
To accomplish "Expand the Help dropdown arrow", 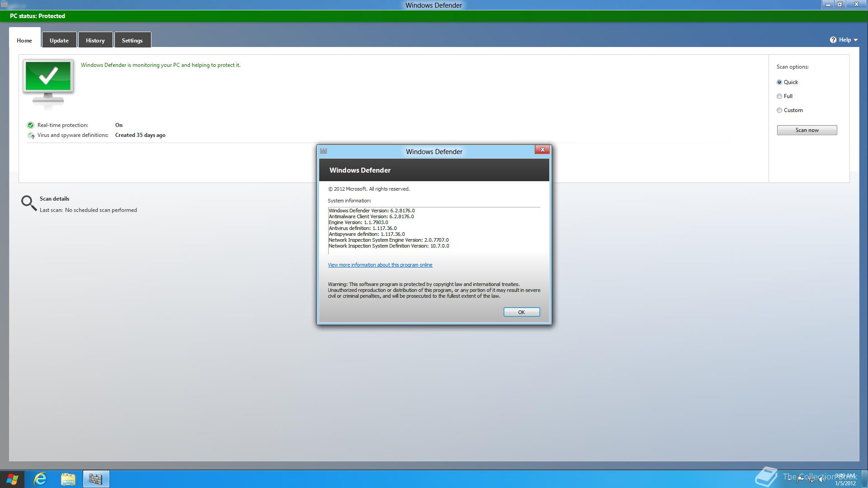I will pos(855,40).
